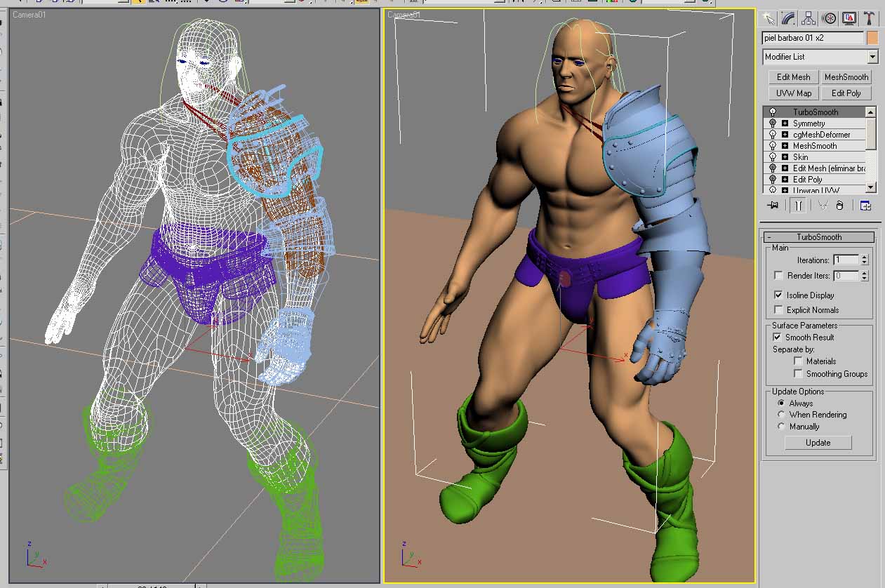Enable Separate by Smoothing Groups checkbox

click(799, 374)
